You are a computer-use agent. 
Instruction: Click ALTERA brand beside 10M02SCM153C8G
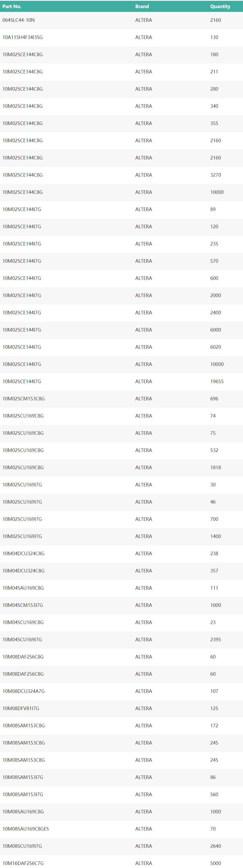point(143,399)
